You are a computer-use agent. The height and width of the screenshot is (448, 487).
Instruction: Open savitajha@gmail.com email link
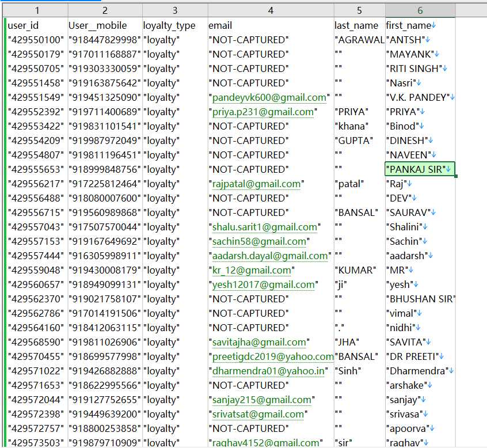coord(259,342)
